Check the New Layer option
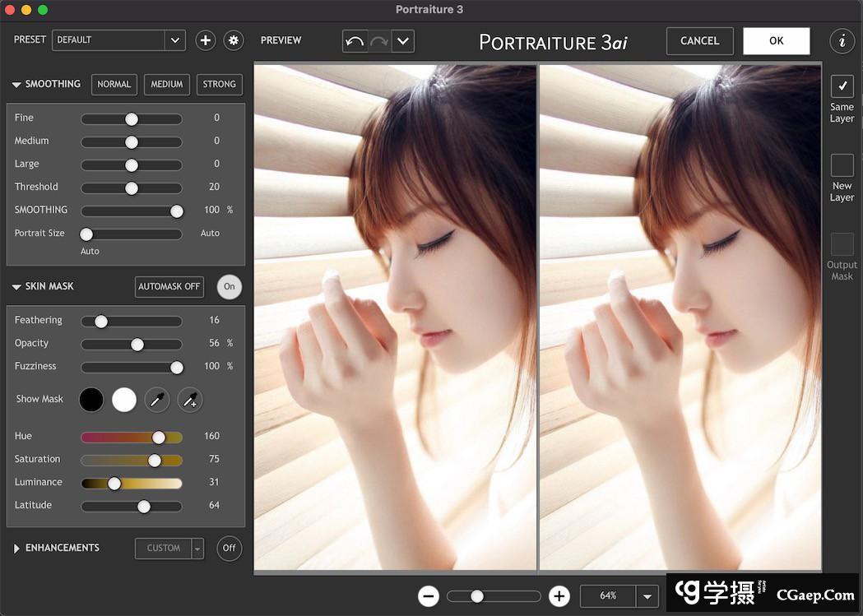Image resolution: width=863 pixels, height=616 pixels. pos(842,165)
